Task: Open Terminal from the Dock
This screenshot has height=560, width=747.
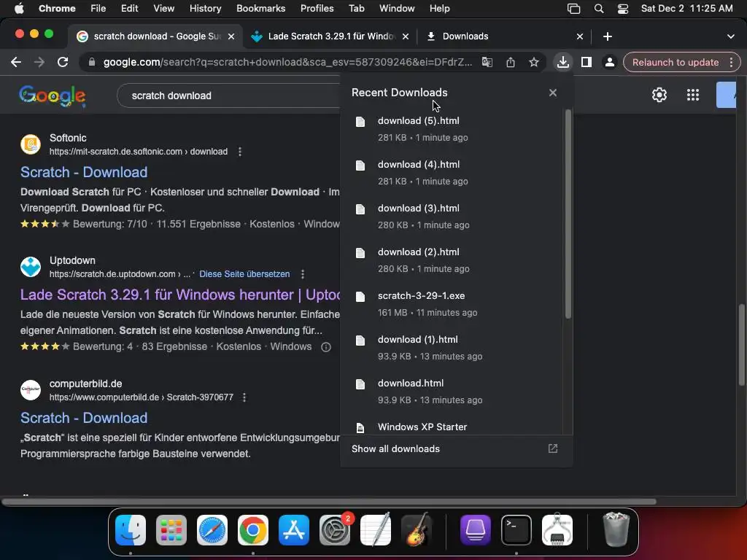Action: point(516,530)
